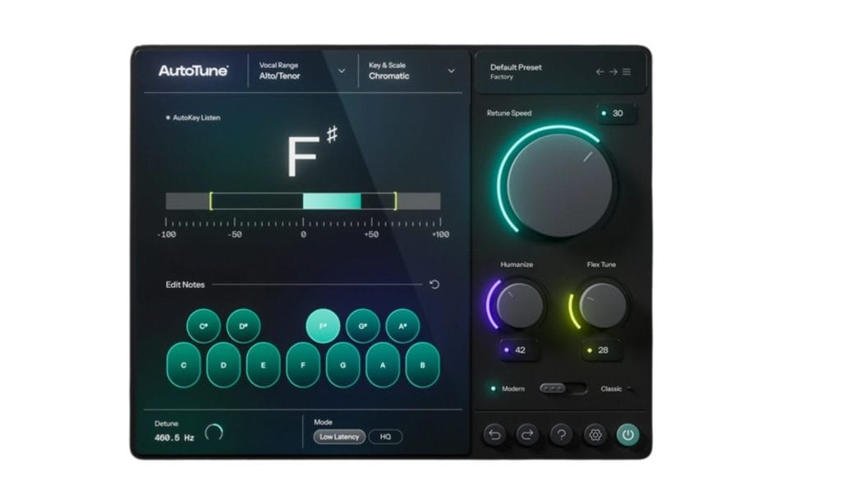Click the Humanize value field showing 42
841x504 pixels.
coord(519,350)
